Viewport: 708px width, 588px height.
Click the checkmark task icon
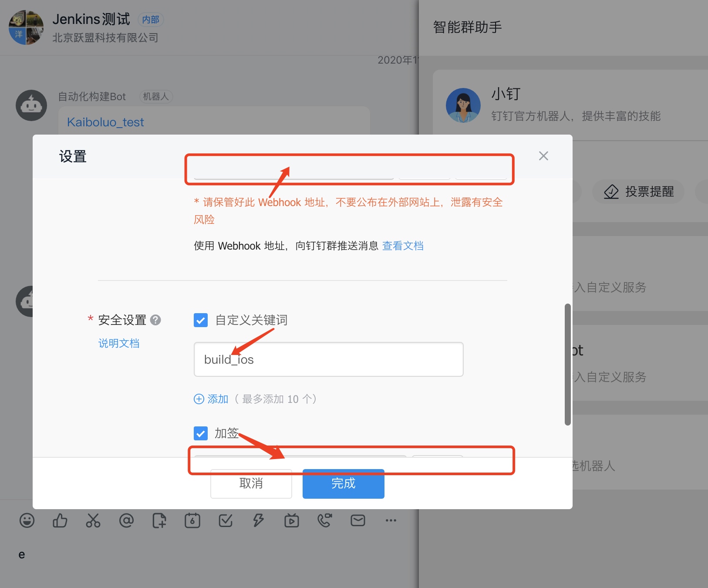[x=226, y=520]
